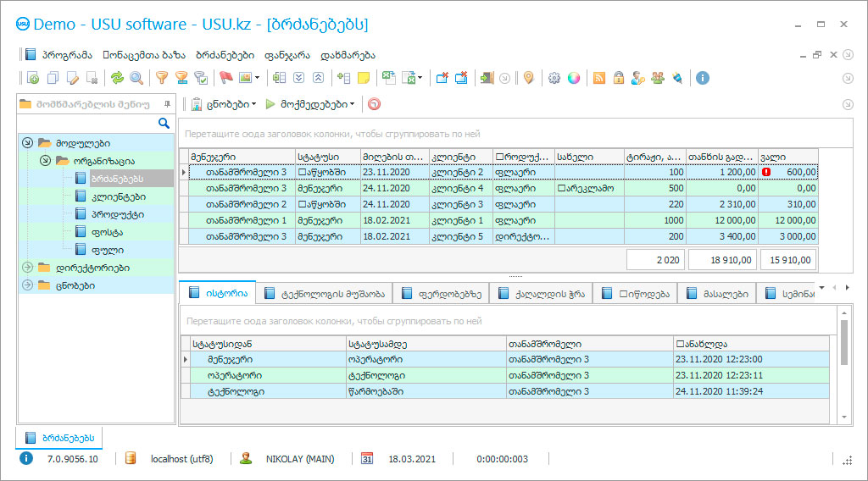The image size is (868, 481).
Task: Switch to ტექნოლოგის მუშაობა tab
Action: coord(325,294)
